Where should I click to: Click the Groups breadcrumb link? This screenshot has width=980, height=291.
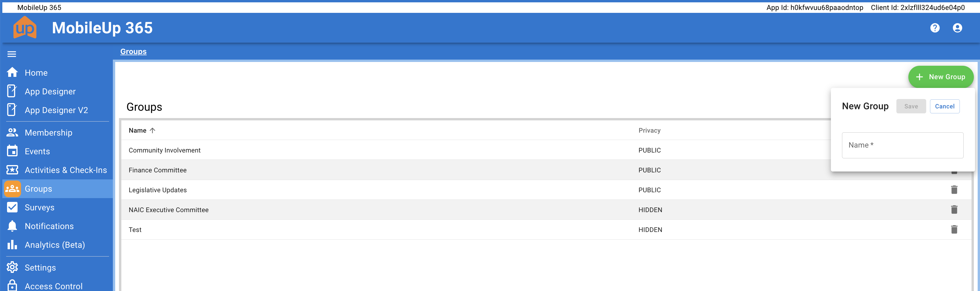click(x=133, y=52)
